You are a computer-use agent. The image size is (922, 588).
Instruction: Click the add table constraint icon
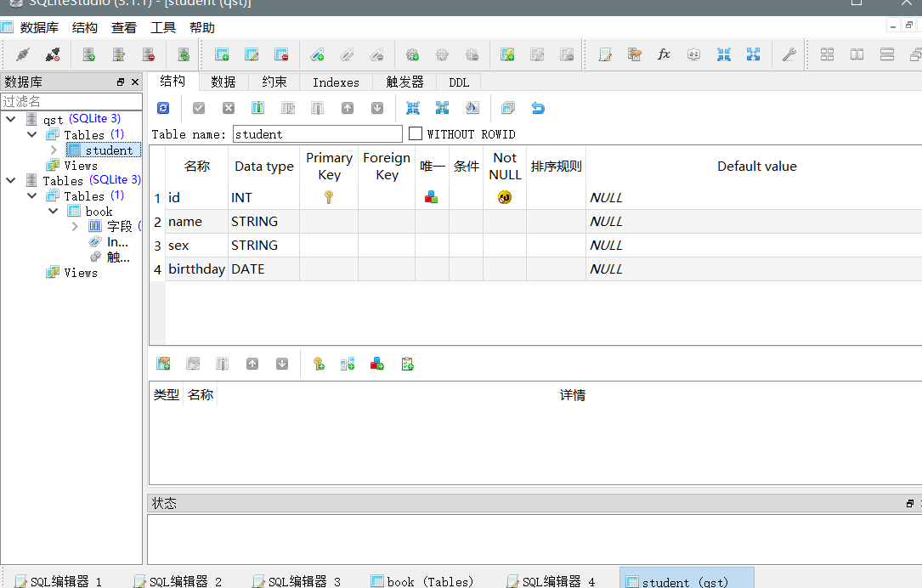click(163, 365)
